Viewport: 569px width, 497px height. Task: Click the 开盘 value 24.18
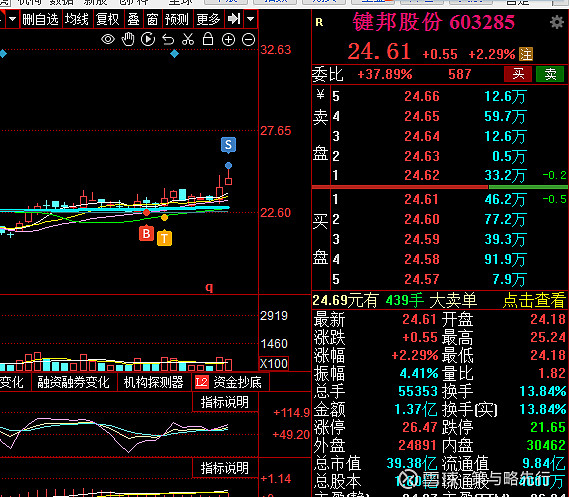click(548, 319)
